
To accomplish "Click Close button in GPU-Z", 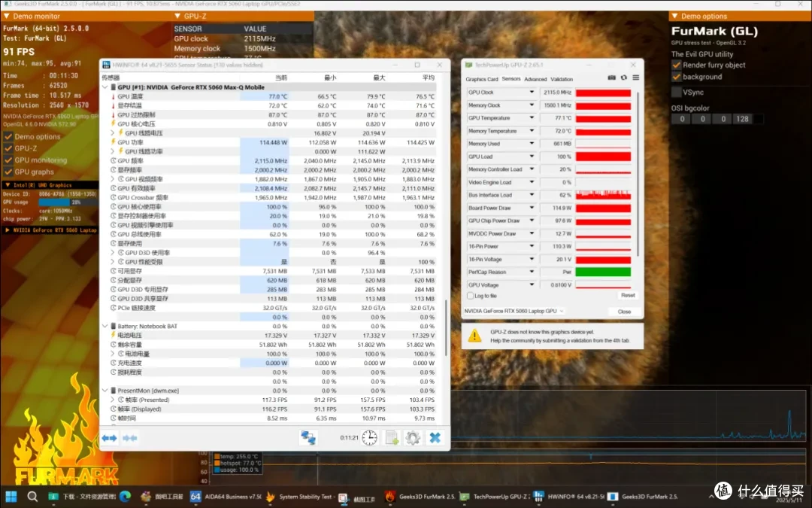I will [624, 312].
